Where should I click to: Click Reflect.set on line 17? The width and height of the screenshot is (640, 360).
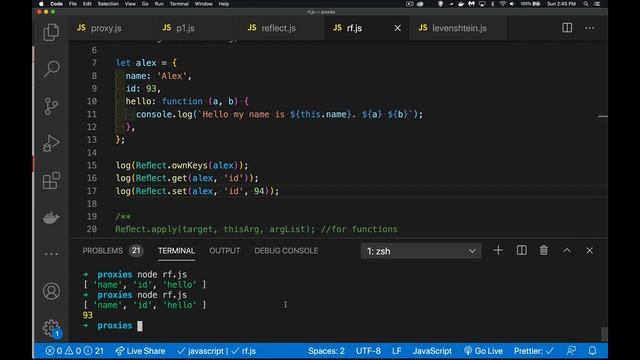[161, 191]
